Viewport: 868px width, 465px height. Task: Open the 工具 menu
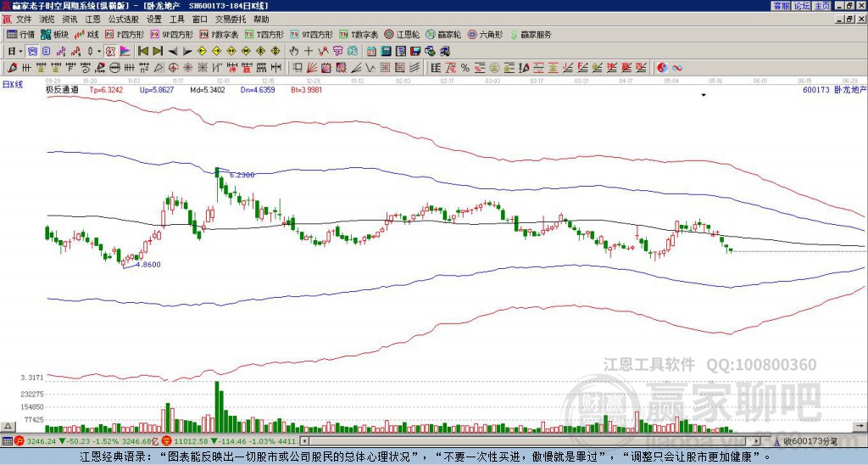pos(176,20)
